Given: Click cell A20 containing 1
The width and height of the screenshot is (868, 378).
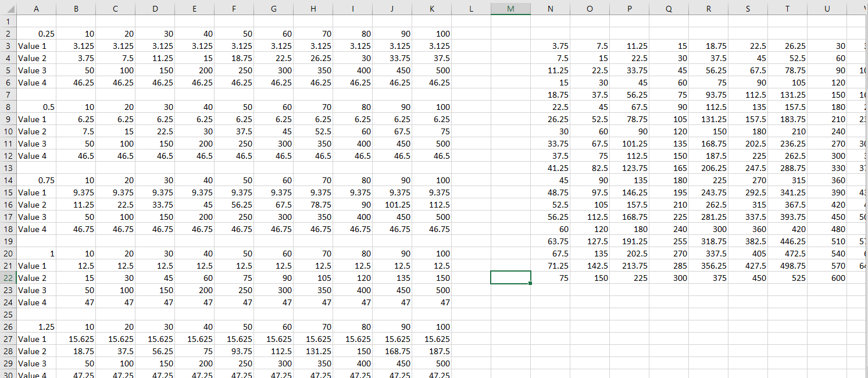Looking at the screenshot, I should [x=36, y=254].
